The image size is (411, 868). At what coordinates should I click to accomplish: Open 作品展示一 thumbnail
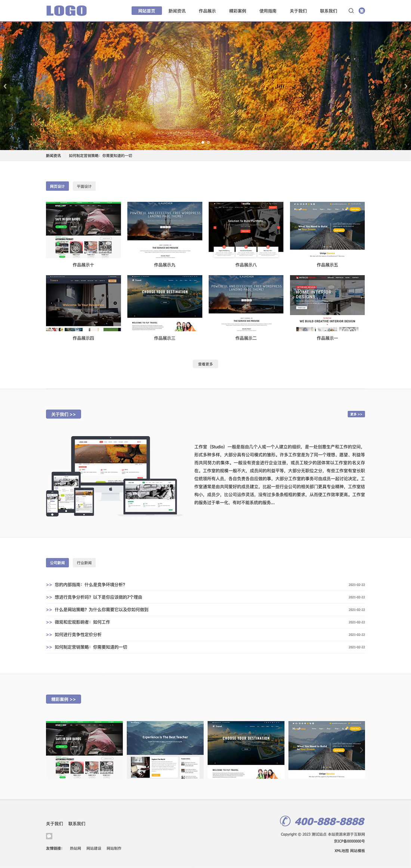pos(327,303)
